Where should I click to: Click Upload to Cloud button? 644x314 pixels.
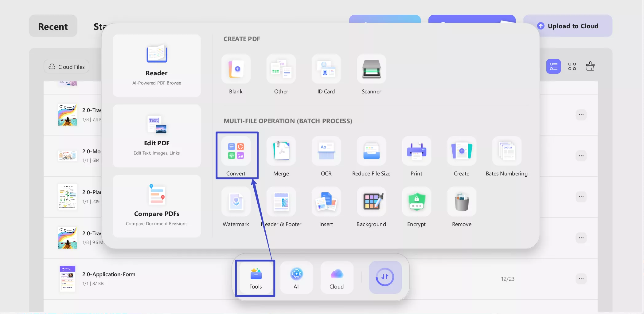point(568,26)
